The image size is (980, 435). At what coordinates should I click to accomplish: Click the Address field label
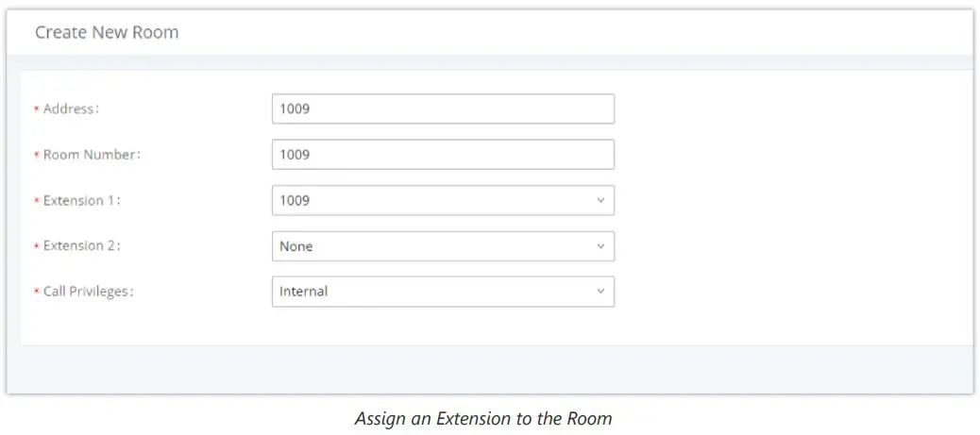71,109
